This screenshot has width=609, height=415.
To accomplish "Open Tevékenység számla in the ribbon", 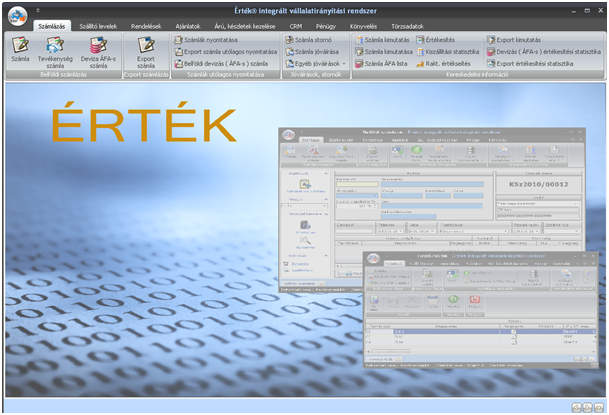I will (55, 52).
